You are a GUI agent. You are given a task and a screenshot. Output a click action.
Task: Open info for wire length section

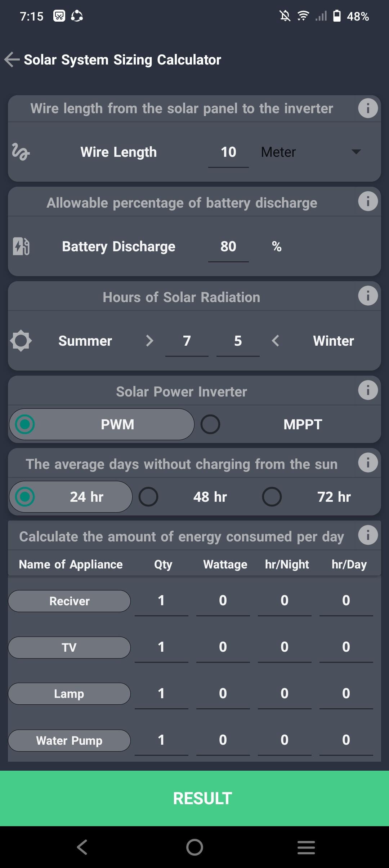[x=368, y=108]
